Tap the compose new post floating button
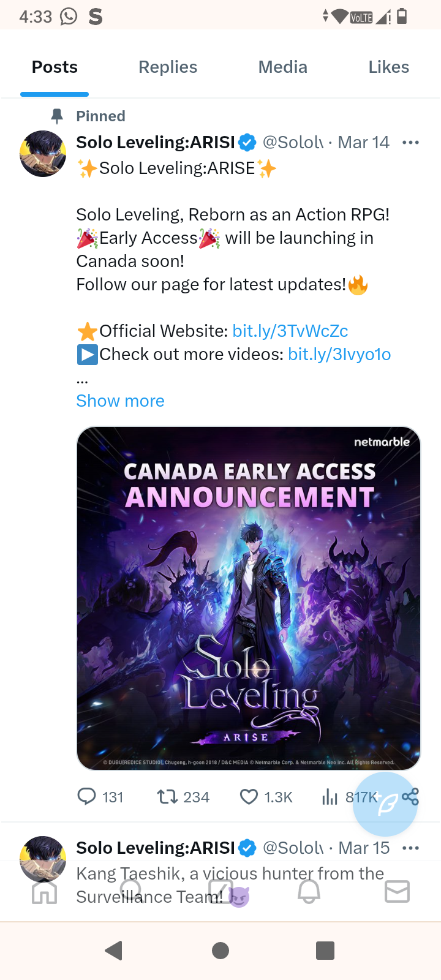Screen dimensions: 441x980 coord(385,804)
